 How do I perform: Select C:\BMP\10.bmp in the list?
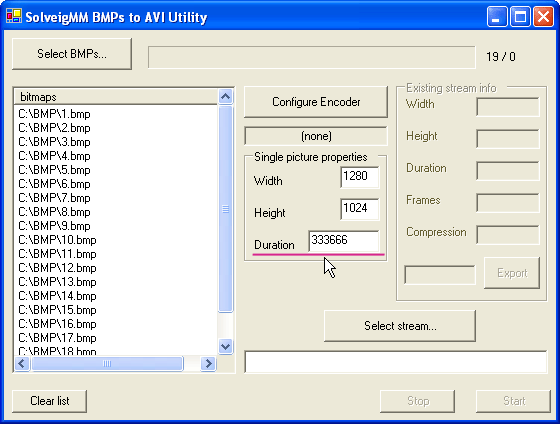57,240
